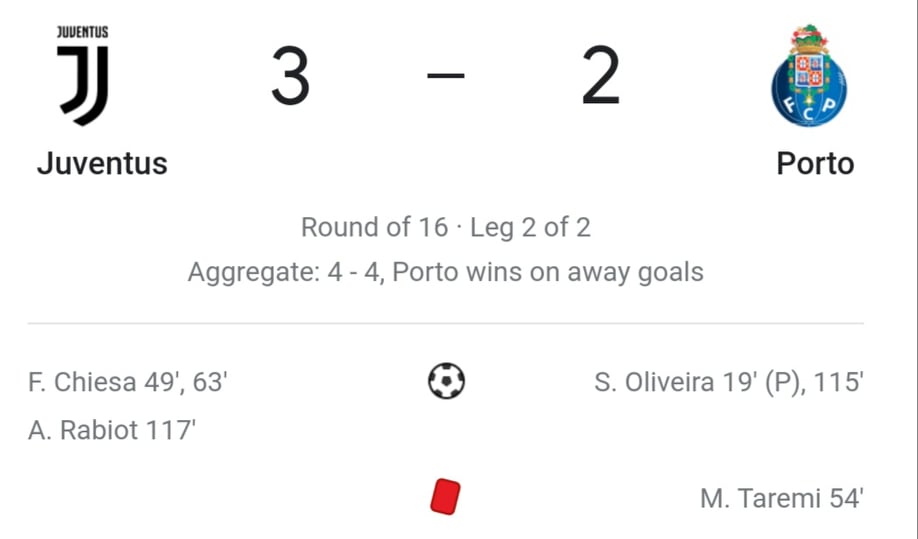Select Juventus score number 3
This screenshot has width=918, height=539.
[x=290, y=76]
